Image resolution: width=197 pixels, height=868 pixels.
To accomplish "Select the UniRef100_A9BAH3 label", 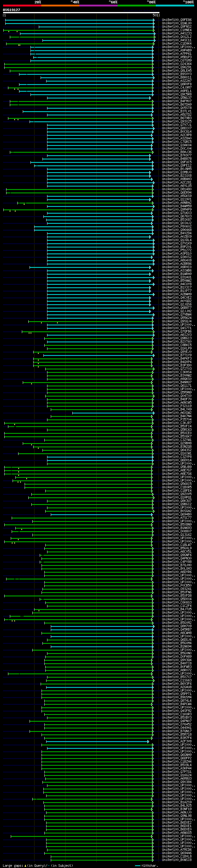I will 177,179.
